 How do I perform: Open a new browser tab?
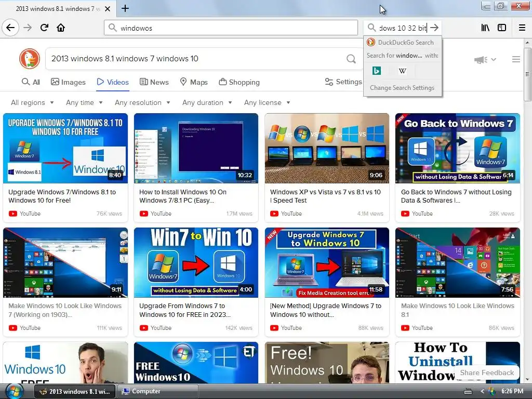coord(125,8)
